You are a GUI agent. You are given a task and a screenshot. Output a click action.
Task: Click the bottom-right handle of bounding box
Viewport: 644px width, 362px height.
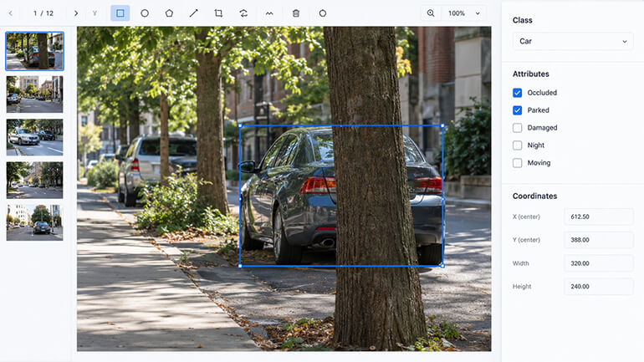[x=442, y=266]
